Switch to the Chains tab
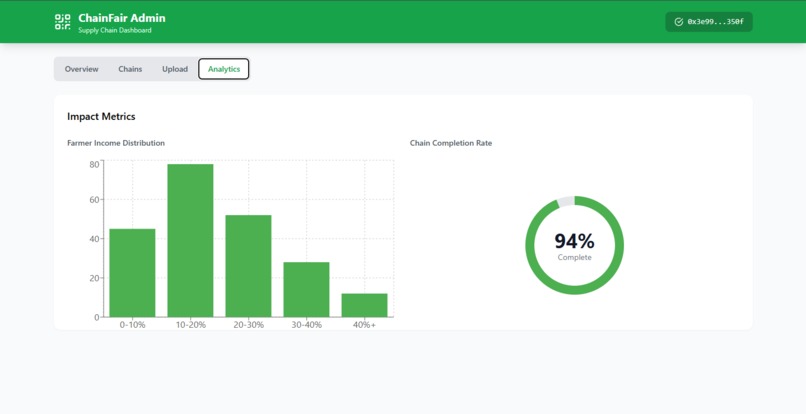The image size is (806, 414). coord(130,69)
